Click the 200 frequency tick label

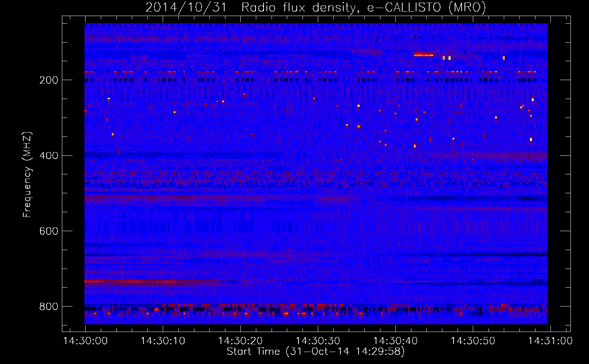click(x=49, y=80)
